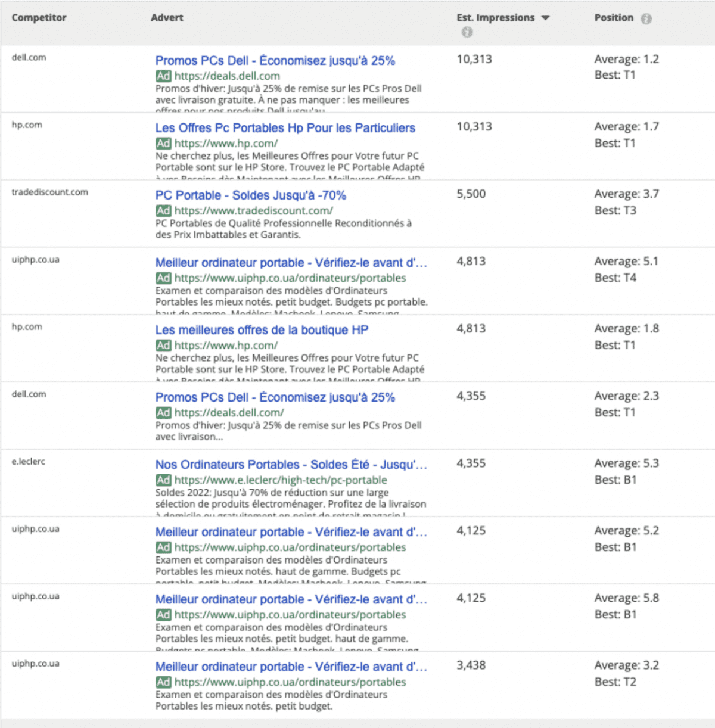Sort by the Competitor column header

[39, 18]
